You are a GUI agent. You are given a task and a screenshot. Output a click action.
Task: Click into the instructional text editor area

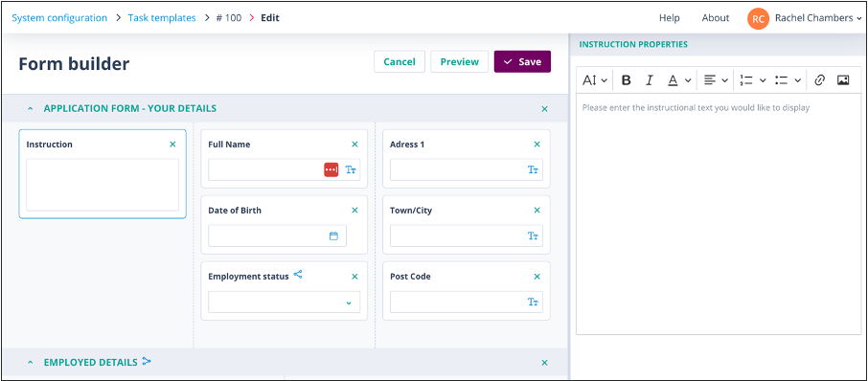point(719,214)
